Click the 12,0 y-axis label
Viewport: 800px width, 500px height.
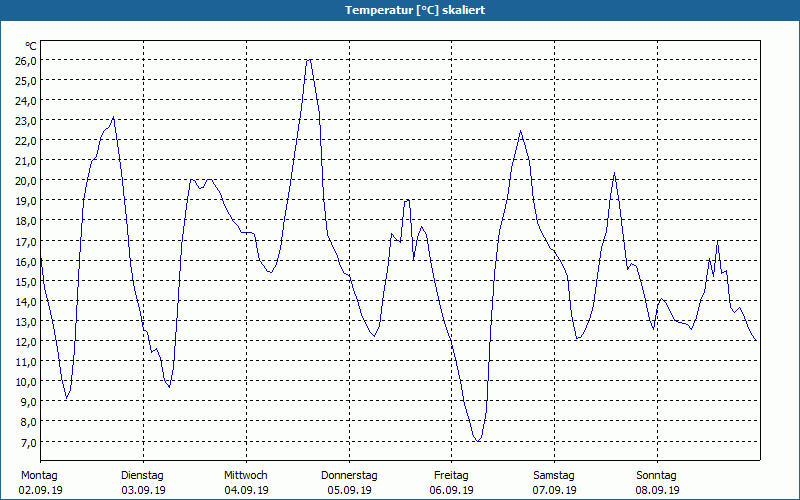26,341
